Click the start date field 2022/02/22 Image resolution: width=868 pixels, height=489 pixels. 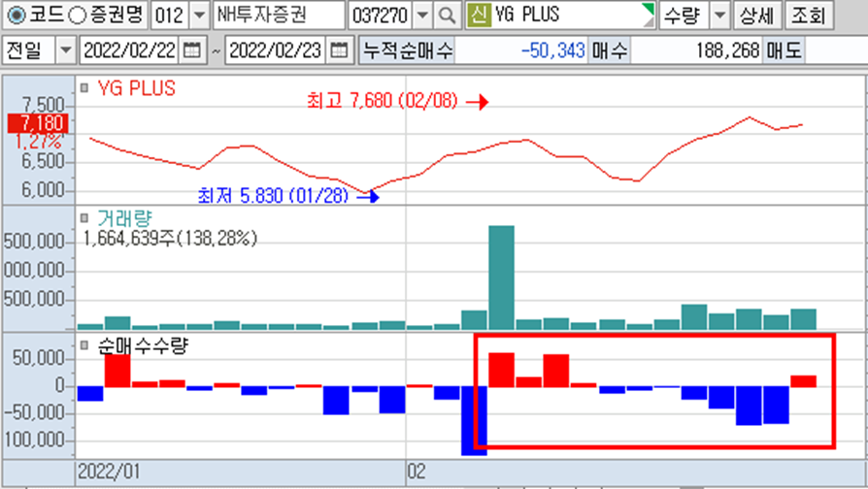click(x=129, y=50)
